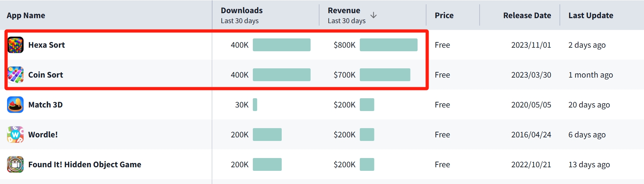644x184 pixels.
Task: Select Found It! Free price cell
Action: pyautogui.click(x=442, y=164)
